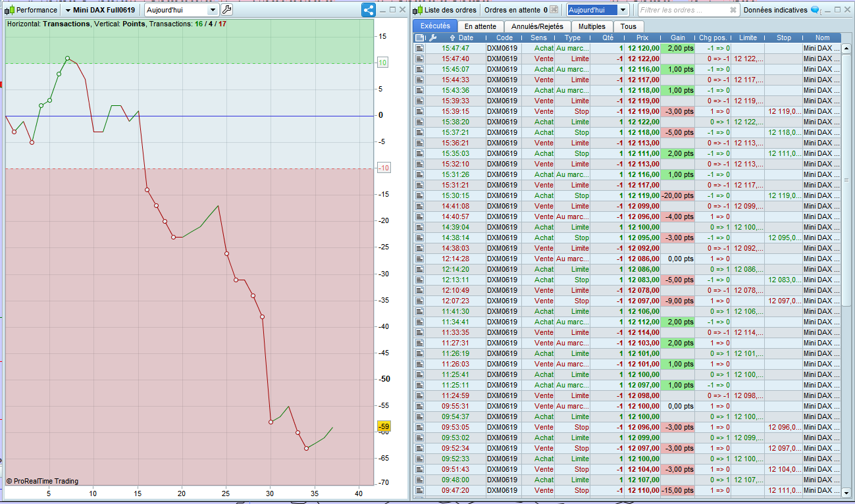Sort by the Type column header
Viewport: 855px width, 504px height.
point(573,38)
